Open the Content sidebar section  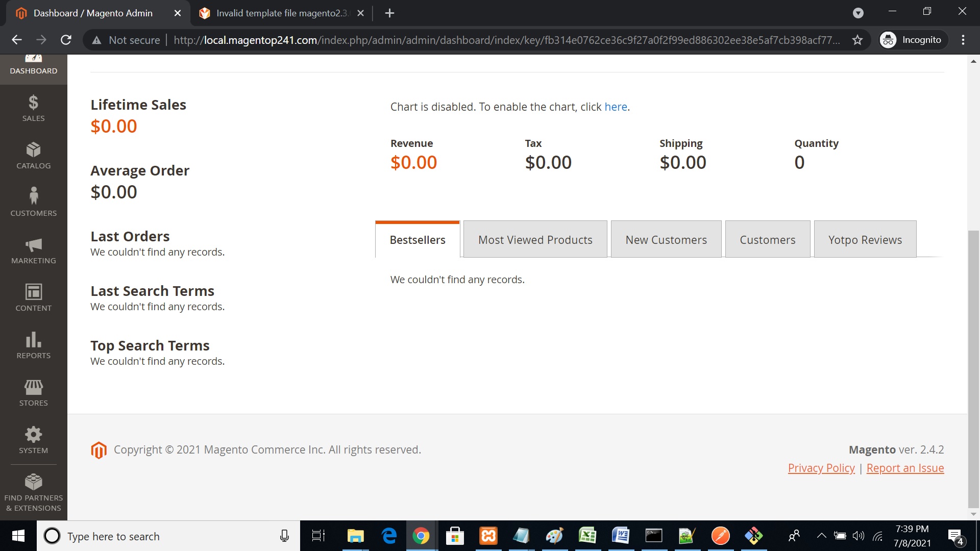click(33, 297)
